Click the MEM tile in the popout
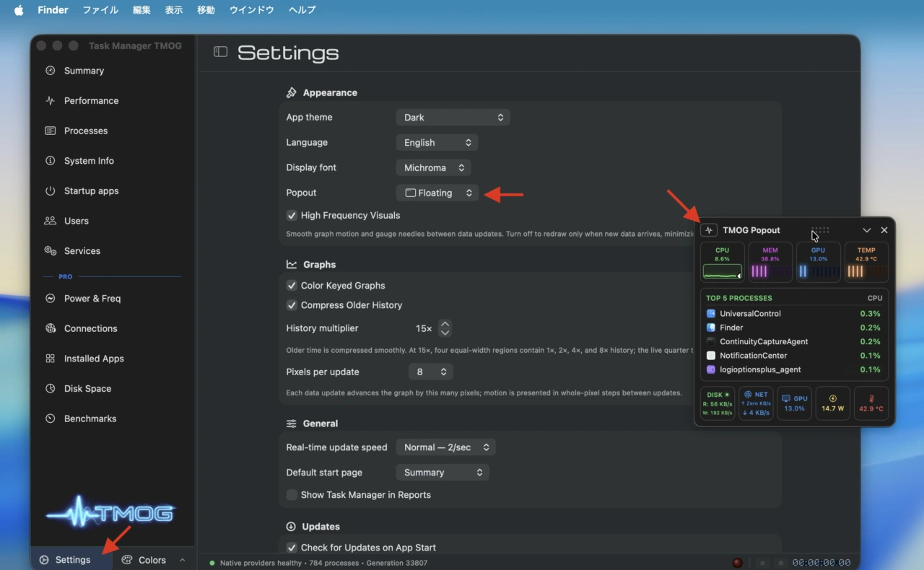924x570 pixels. click(770, 262)
